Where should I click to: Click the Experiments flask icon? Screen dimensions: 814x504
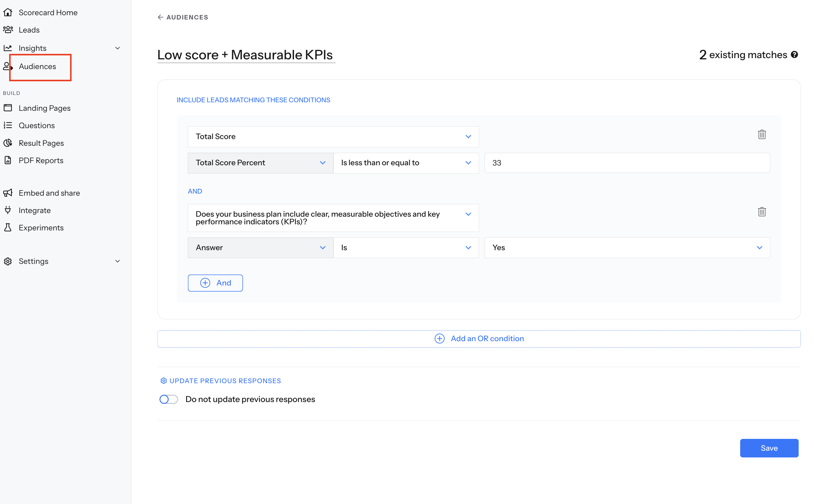pyautogui.click(x=8, y=227)
